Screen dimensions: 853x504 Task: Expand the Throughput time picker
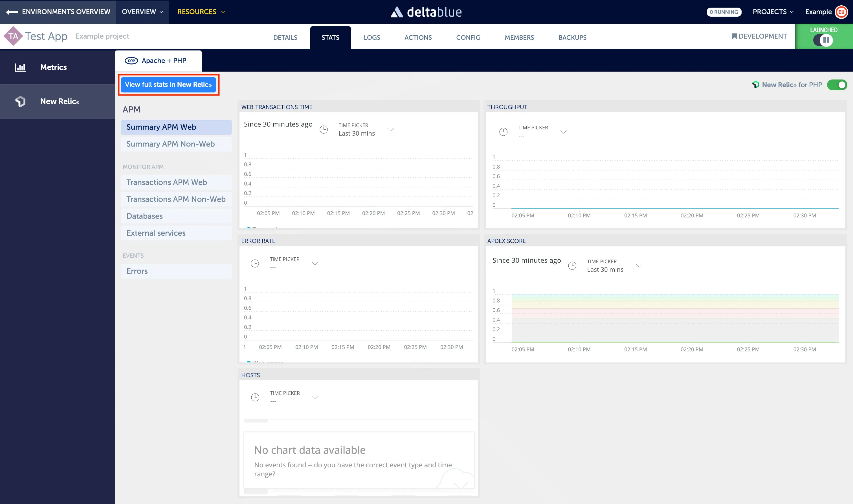[564, 132]
